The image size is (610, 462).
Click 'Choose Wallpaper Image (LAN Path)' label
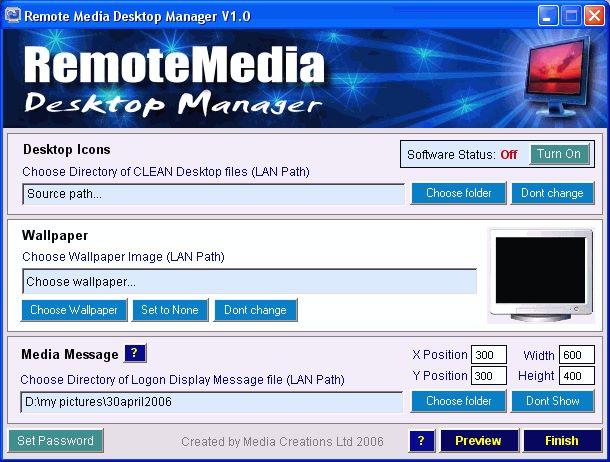pos(123,257)
